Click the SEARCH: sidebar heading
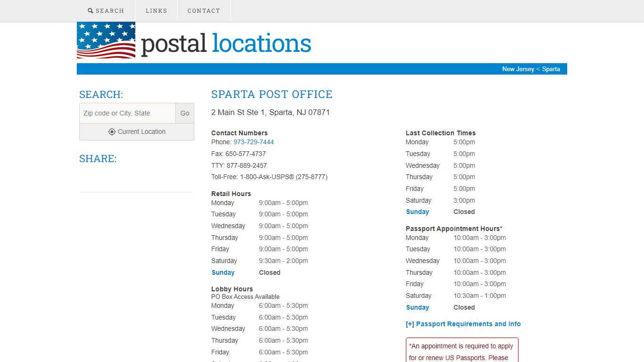The width and height of the screenshot is (644, 362). (x=101, y=94)
